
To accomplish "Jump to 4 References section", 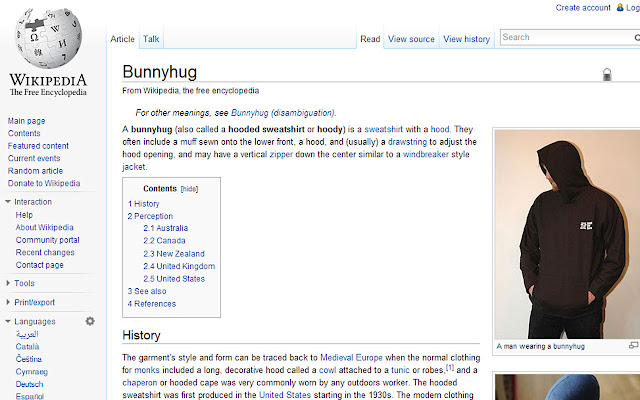I will click(x=151, y=304).
